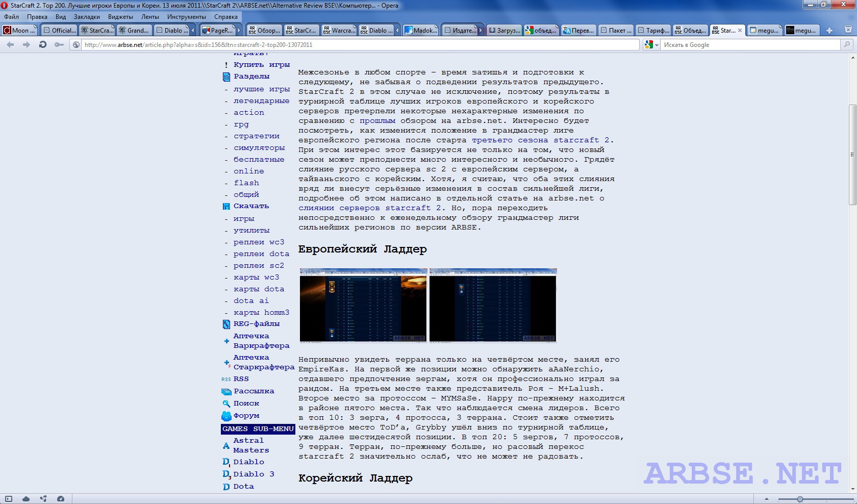The image size is (857, 504).
Task: Click the Dota D icon
Action: (226, 487)
